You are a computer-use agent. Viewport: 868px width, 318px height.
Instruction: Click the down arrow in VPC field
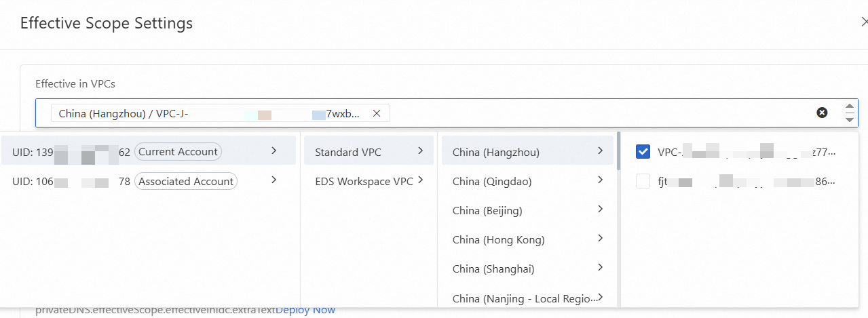coord(849,119)
